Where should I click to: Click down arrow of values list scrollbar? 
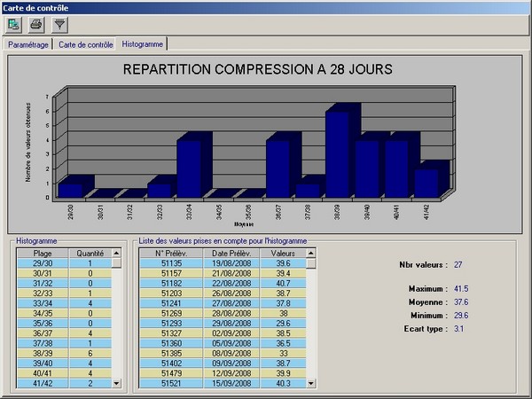point(310,383)
